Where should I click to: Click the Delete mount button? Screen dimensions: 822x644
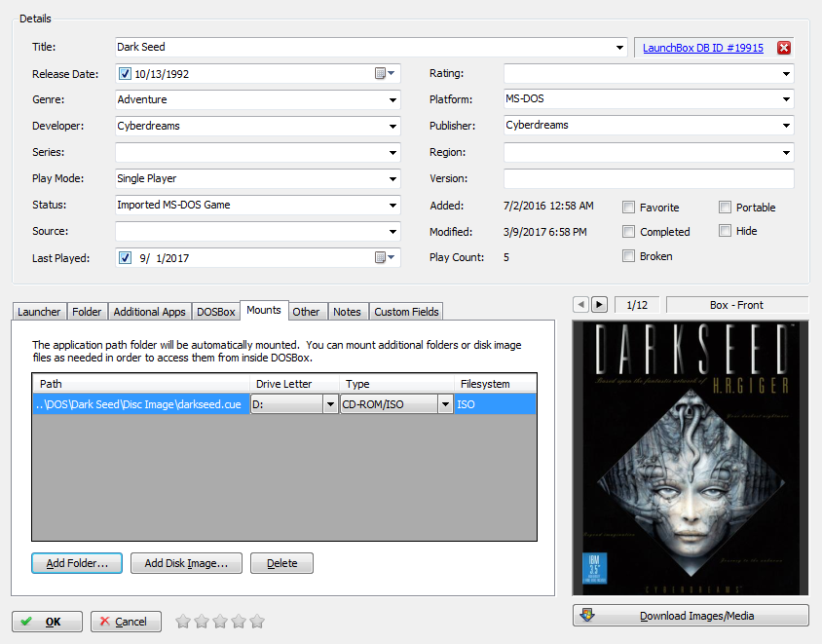(x=282, y=563)
